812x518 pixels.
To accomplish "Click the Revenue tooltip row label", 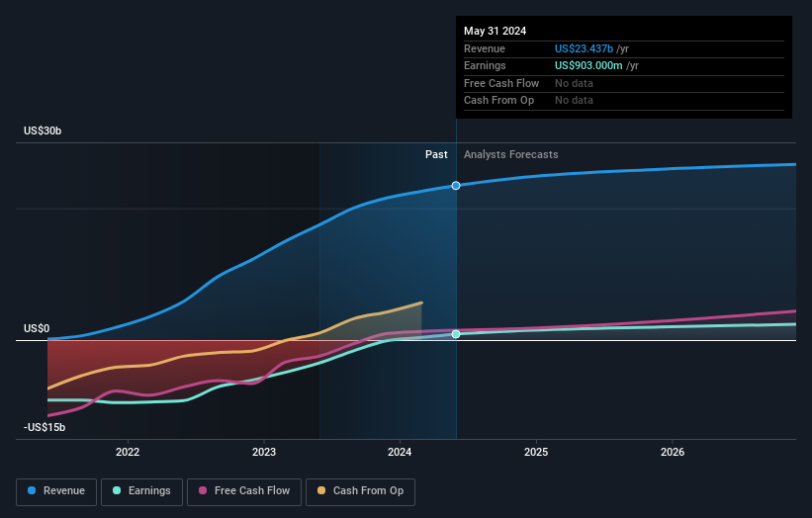I will click(x=485, y=48).
